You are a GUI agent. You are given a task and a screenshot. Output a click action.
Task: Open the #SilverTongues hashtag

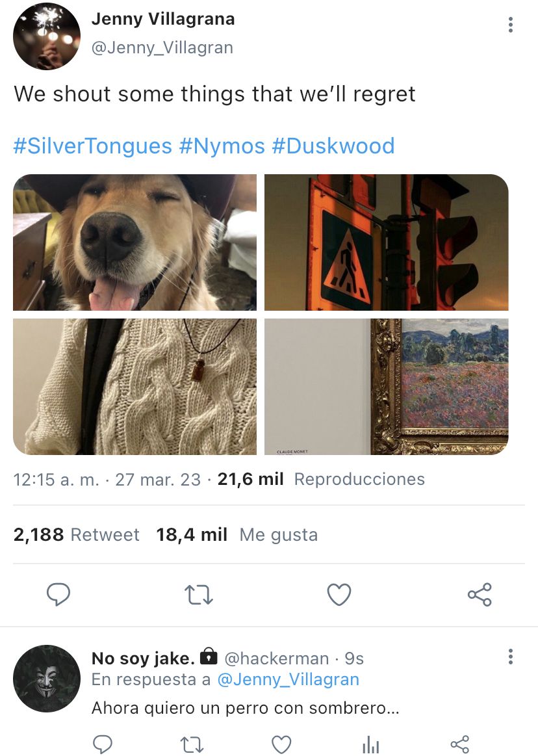pos(92,146)
